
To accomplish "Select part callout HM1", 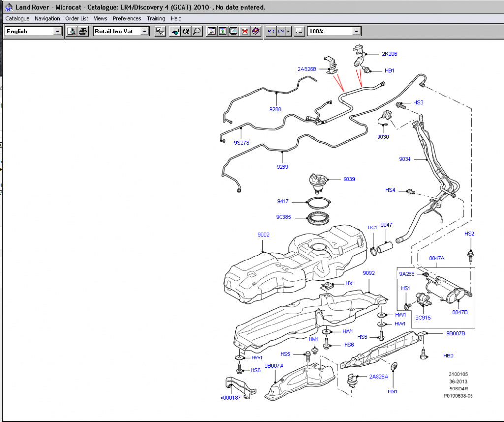I will [313, 339].
